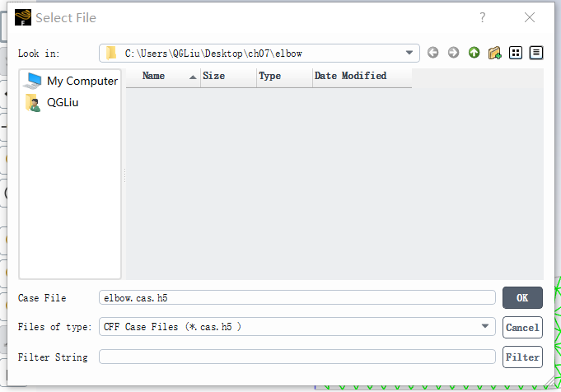Viewport: 561px width, 392px height.
Task: Sort by the Name column header
Action: pos(163,77)
